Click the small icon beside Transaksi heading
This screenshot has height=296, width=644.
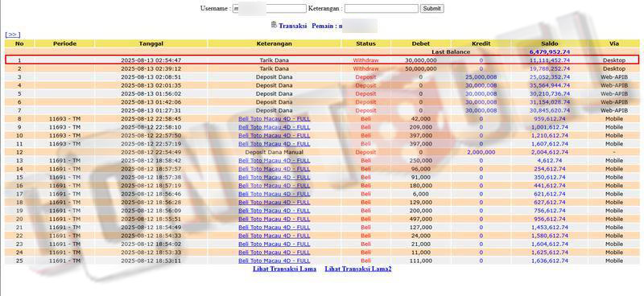(274, 25)
